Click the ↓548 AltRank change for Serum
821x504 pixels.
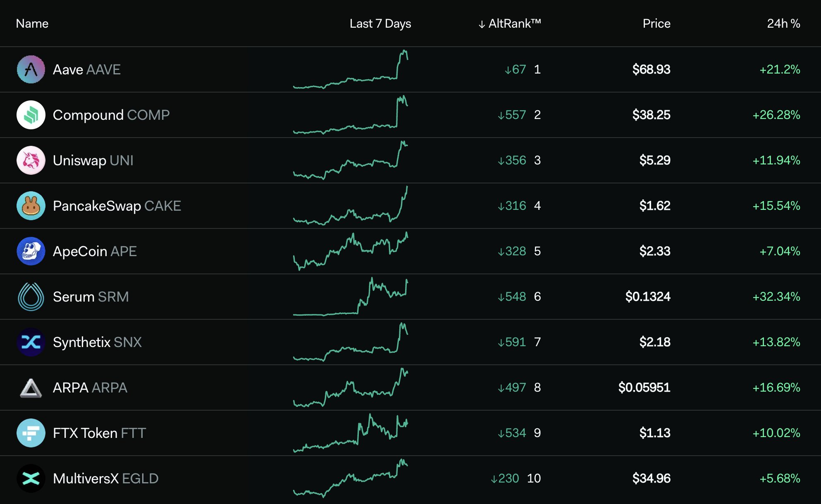512,297
